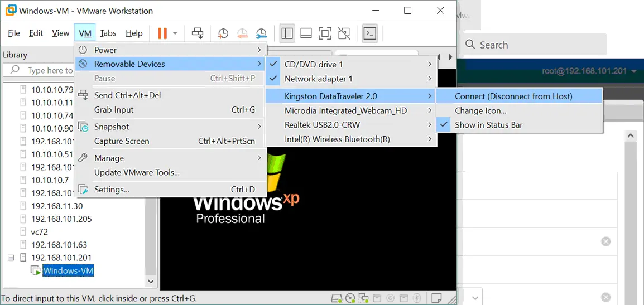Click the Removable Devices disc icon
644x305 pixels.
pos(83,64)
